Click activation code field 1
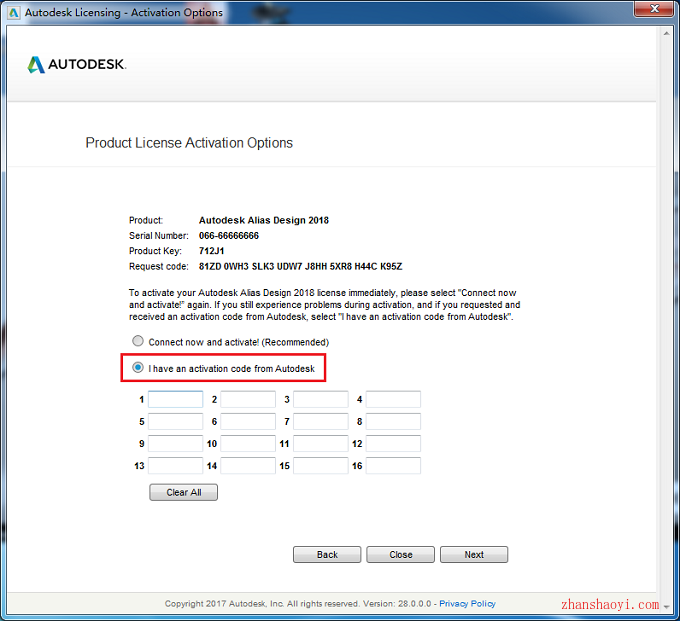This screenshot has width=680, height=621. coord(176,399)
